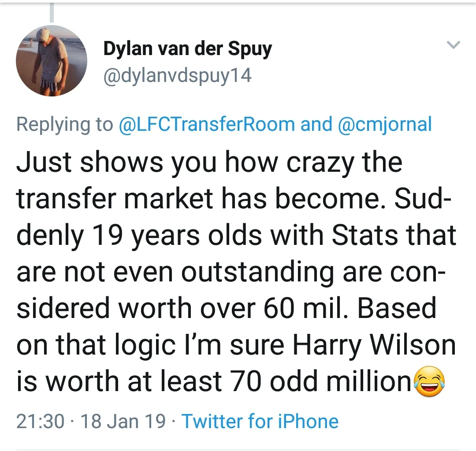
Task: Click the 18 Jan 19 date
Action: [123, 421]
